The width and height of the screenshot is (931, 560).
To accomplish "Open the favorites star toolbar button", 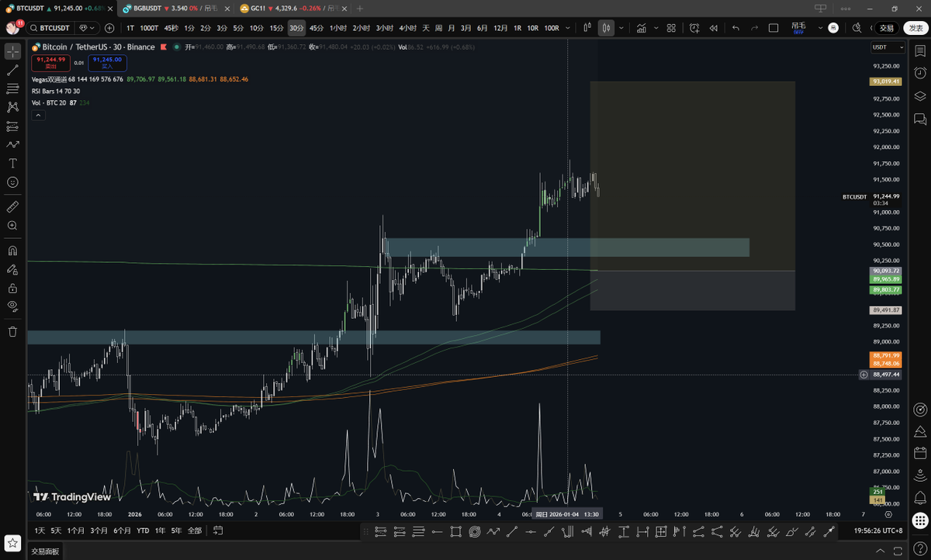I will (12, 542).
